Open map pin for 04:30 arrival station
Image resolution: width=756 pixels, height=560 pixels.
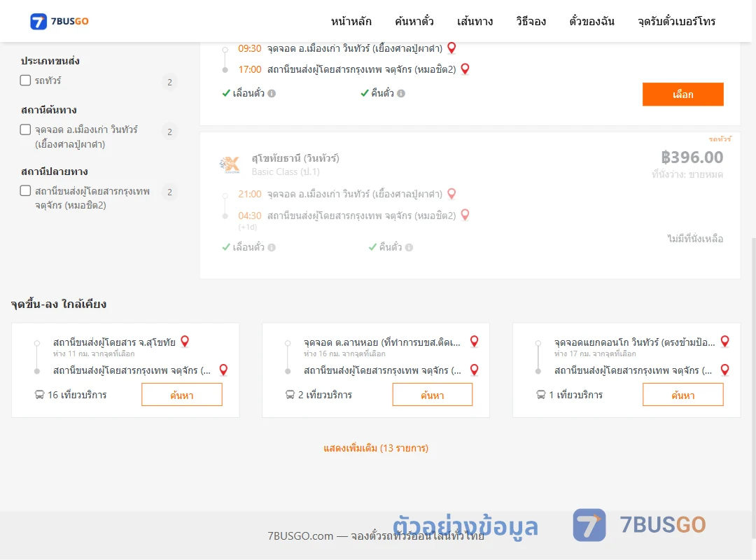465,215
